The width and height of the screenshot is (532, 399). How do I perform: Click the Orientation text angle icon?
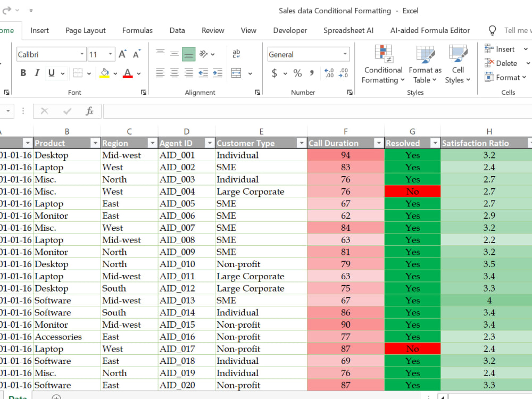point(204,54)
